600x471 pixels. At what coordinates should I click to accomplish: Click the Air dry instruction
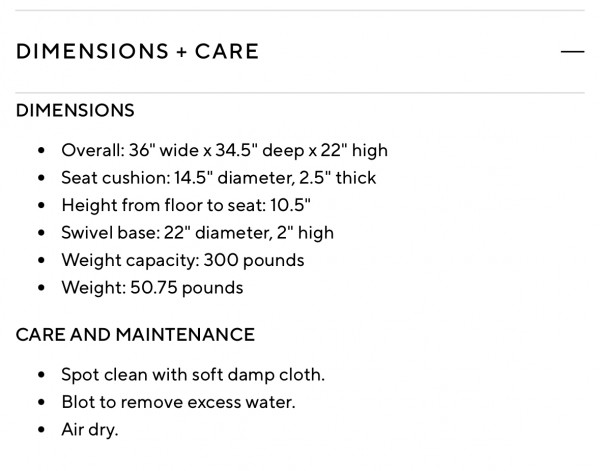tap(90, 430)
